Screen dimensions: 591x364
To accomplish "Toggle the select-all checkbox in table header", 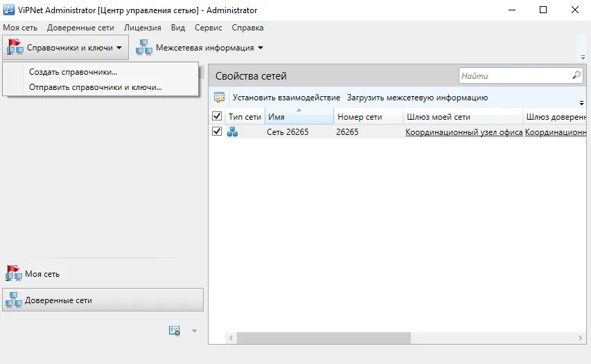I will (x=217, y=116).
